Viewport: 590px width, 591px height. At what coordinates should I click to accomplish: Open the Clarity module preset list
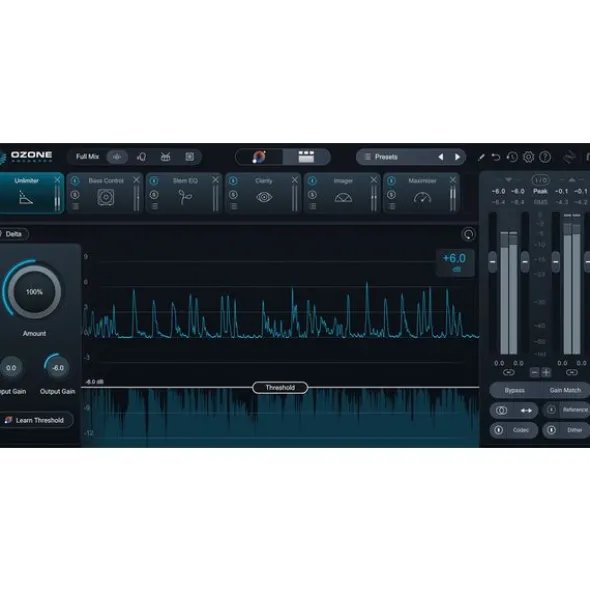(x=234, y=206)
